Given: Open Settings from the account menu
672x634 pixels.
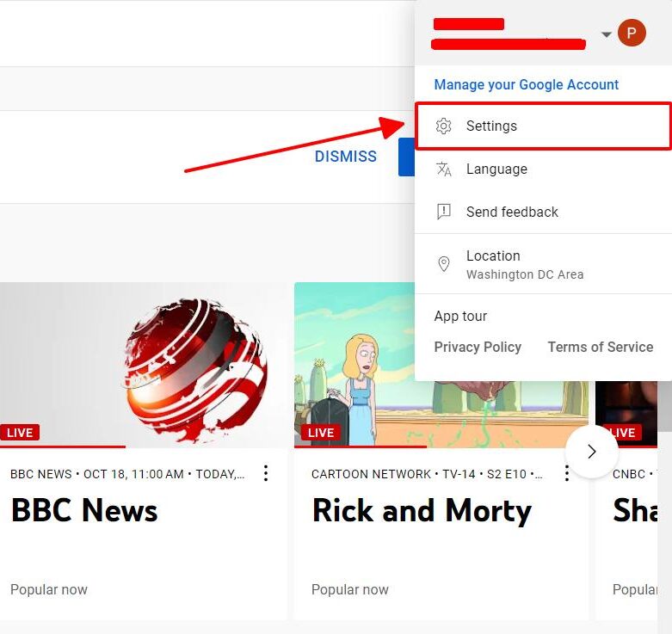Looking at the screenshot, I should [543, 126].
